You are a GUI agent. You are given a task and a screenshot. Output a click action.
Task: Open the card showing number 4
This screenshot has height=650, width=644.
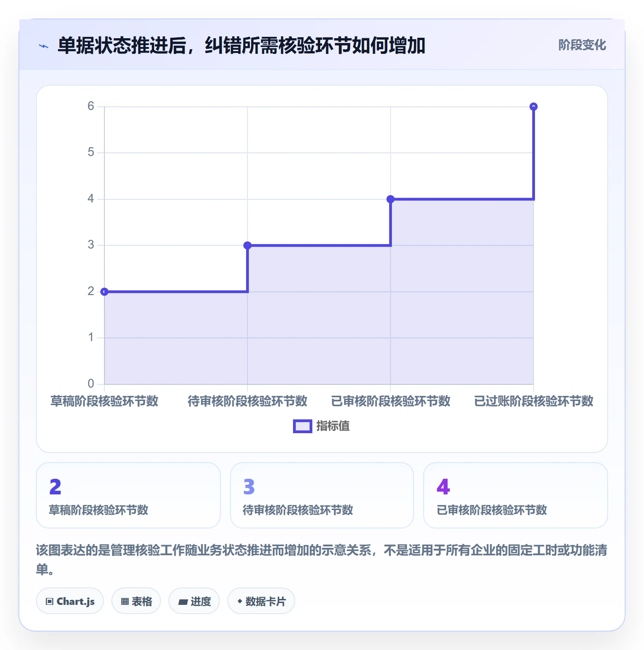[516, 495]
